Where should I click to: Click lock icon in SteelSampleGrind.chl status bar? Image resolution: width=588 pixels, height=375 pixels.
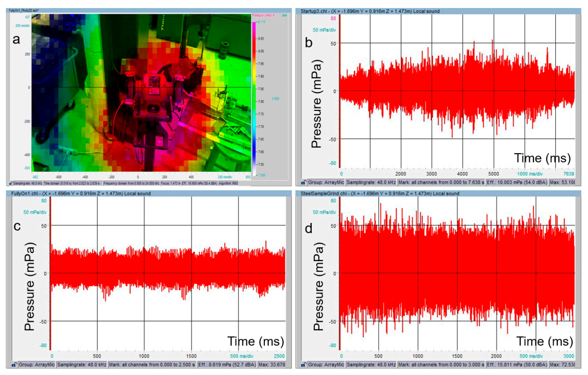tap(304, 364)
